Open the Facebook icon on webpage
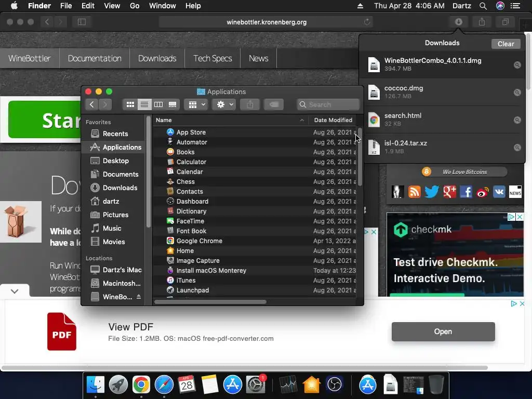The width and height of the screenshot is (532, 399). pyautogui.click(x=466, y=192)
